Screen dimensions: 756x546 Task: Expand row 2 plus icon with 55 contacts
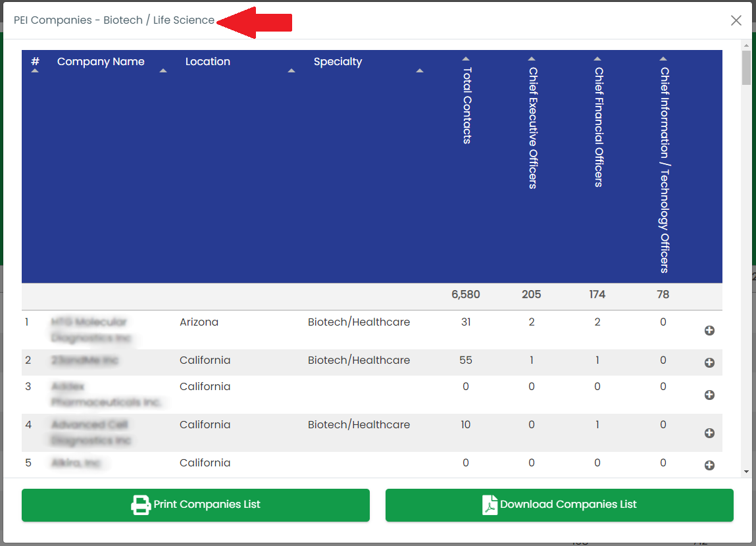[x=709, y=363]
